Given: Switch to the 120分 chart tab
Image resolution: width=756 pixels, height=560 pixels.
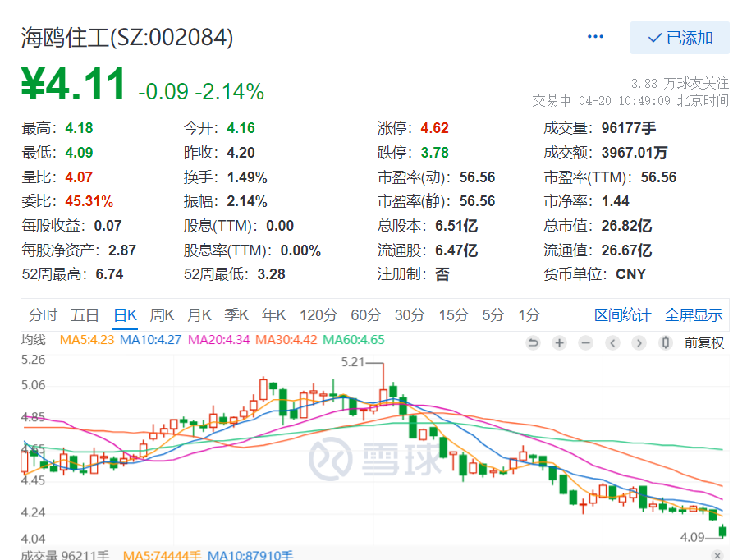Looking at the screenshot, I should 318,315.
